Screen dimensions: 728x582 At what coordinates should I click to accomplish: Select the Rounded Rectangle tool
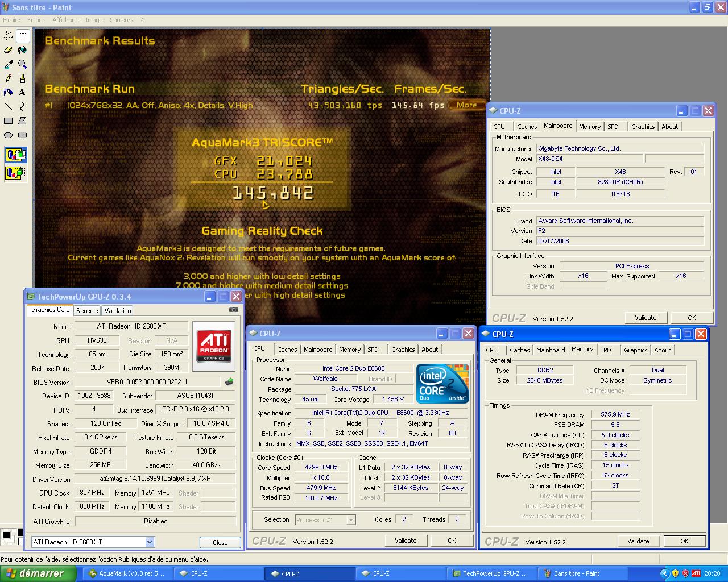point(23,135)
